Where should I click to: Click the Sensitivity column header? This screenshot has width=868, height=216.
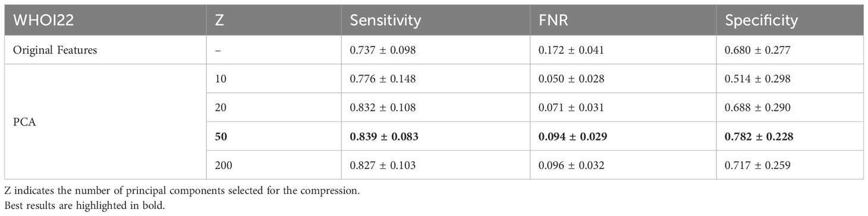(386, 20)
